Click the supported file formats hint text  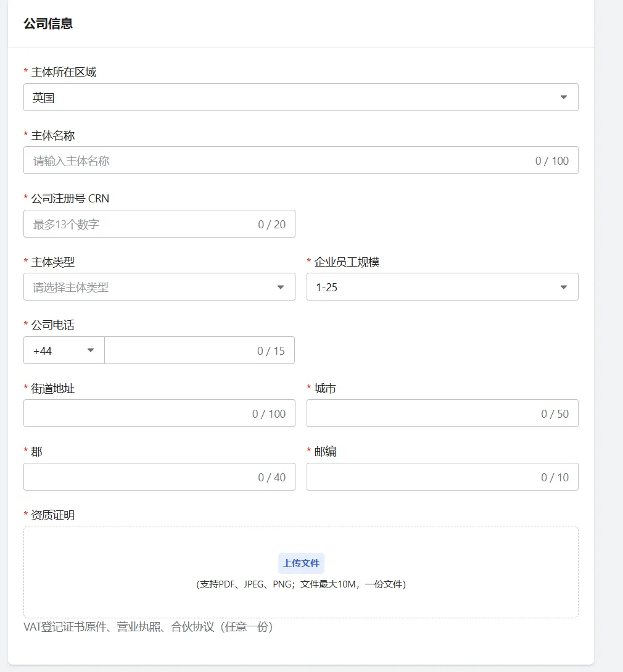coord(301,584)
